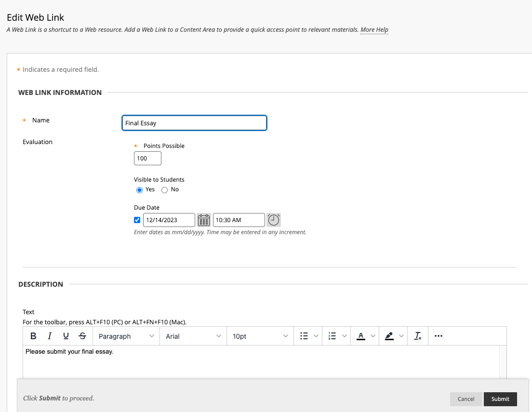Open the Due Date calendar picker
Screen dimensions: 532x412
204,220
